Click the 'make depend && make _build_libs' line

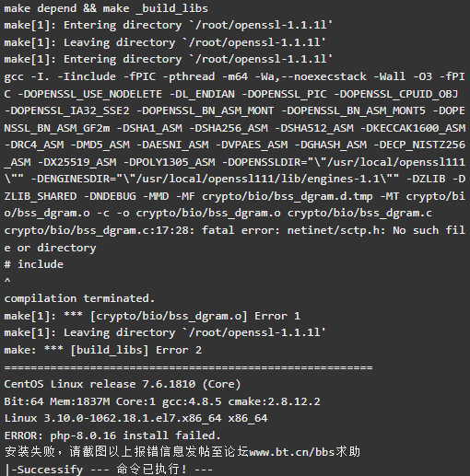pos(106,8)
